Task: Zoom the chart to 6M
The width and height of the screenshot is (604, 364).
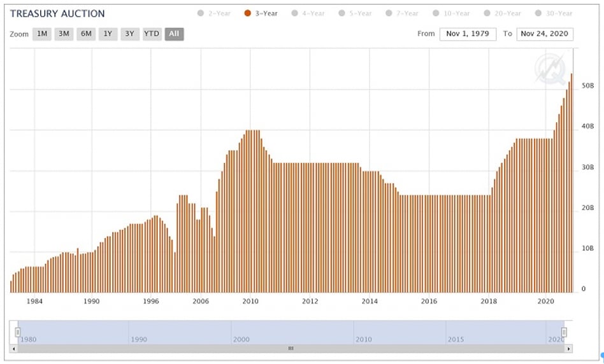Action: tap(86, 34)
